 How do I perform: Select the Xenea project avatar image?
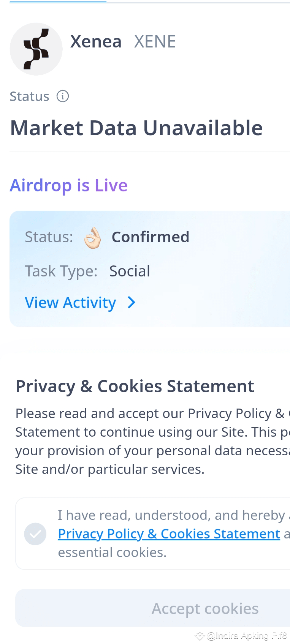click(36, 49)
